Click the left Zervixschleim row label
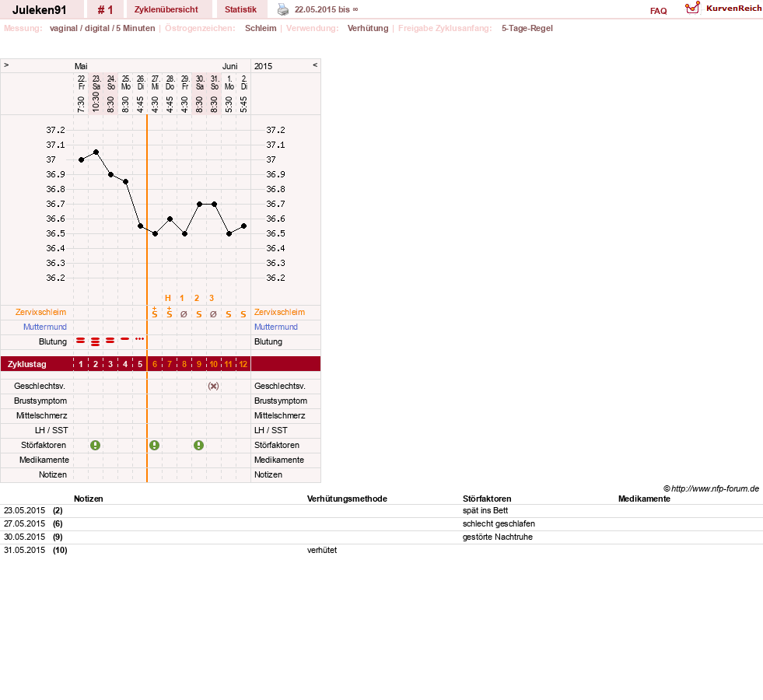The height and width of the screenshot is (700, 763). point(41,313)
